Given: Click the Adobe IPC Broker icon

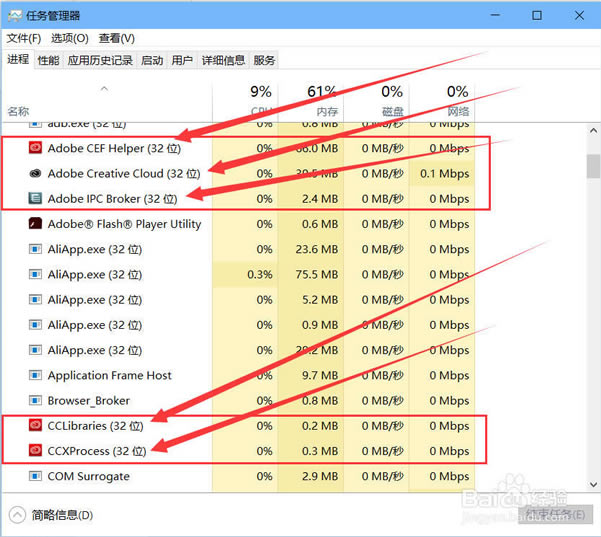Looking at the screenshot, I should [35, 198].
